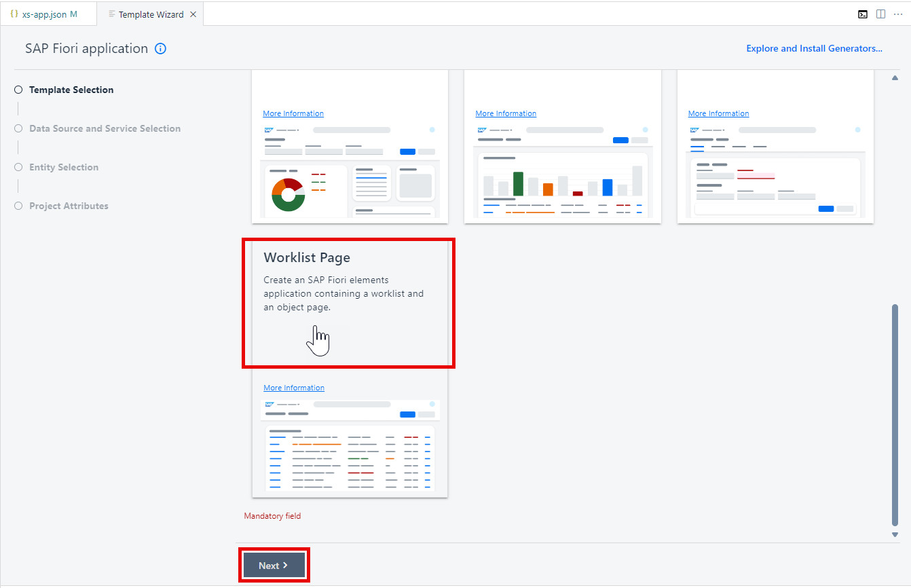911x588 pixels.
Task: Click the Next button
Action: (274, 566)
